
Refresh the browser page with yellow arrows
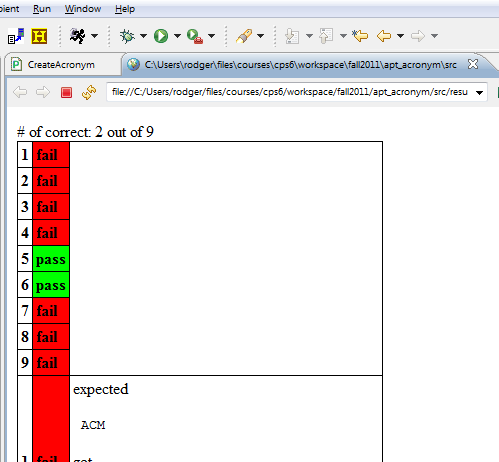pyautogui.click(x=89, y=92)
